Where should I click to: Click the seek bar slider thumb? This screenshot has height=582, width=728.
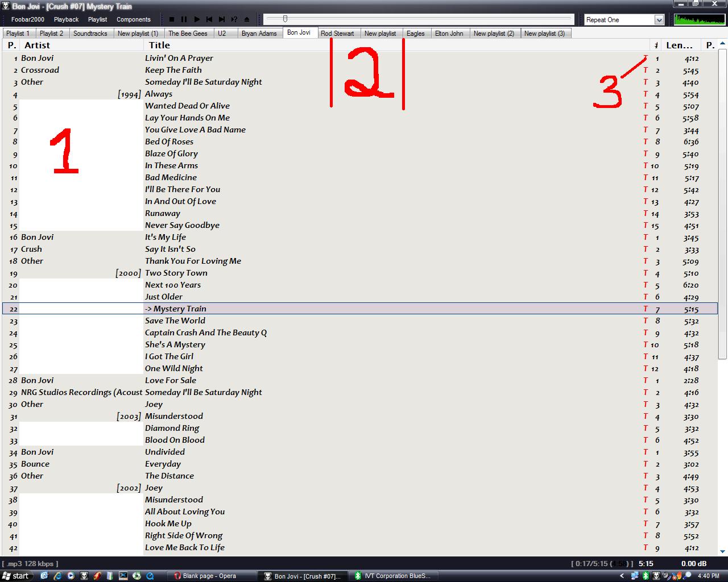click(x=285, y=19)
